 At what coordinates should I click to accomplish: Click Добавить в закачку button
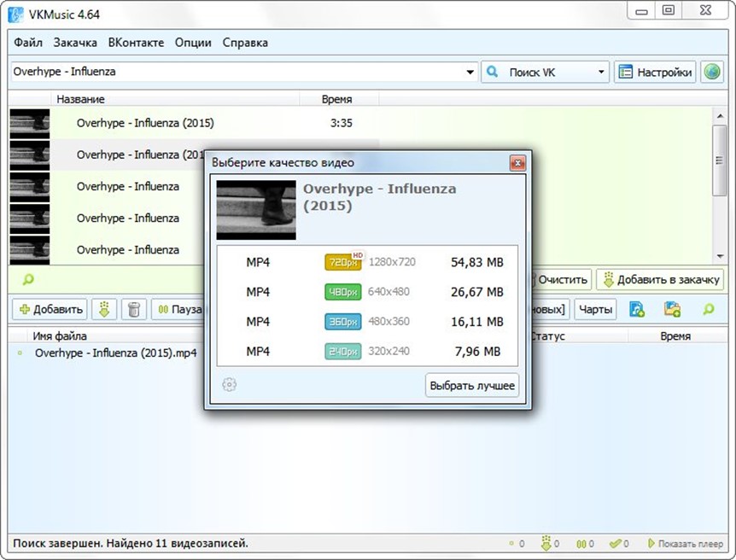coord(662,280)
